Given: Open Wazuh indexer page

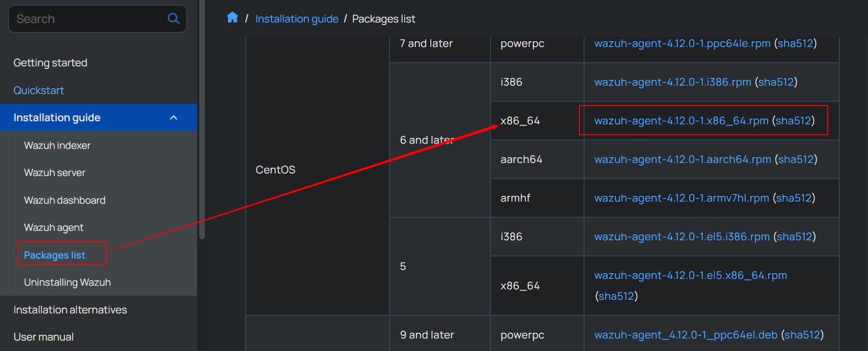Looking at the screenshot, I should click(57, 145).
